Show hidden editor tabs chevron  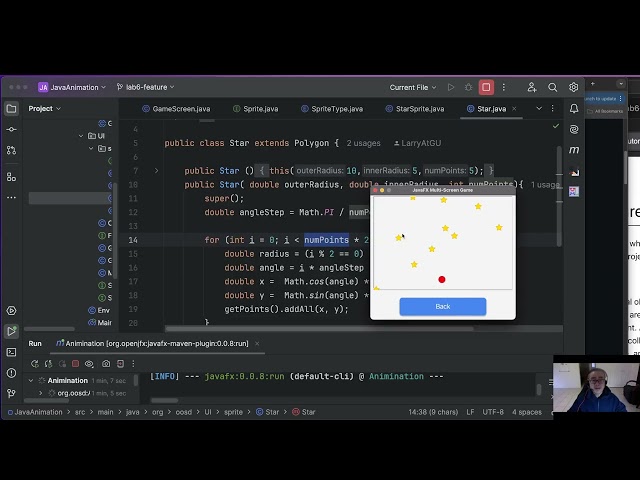(539, 109)
